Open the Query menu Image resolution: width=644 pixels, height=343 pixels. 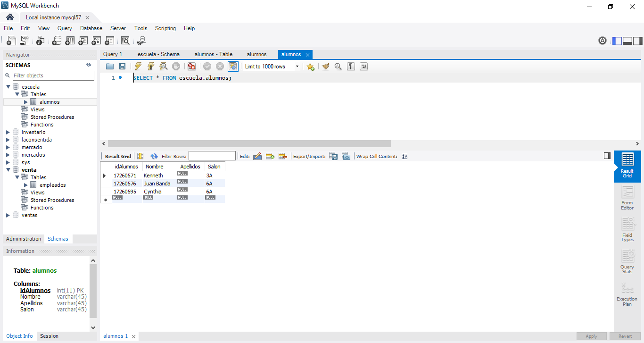[x=65, y=28]
